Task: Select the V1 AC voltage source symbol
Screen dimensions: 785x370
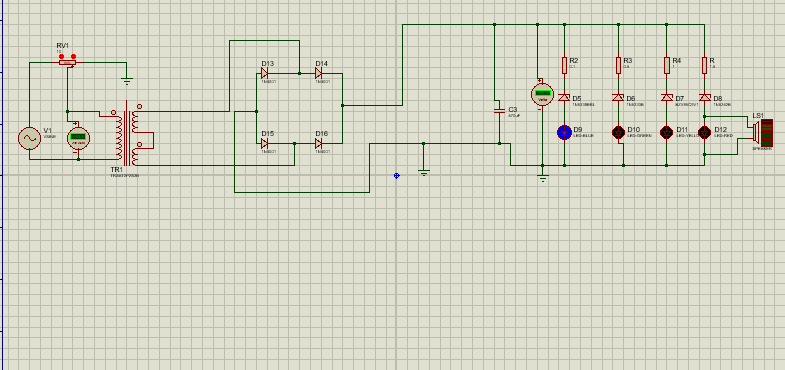Action: click(30, 139)
